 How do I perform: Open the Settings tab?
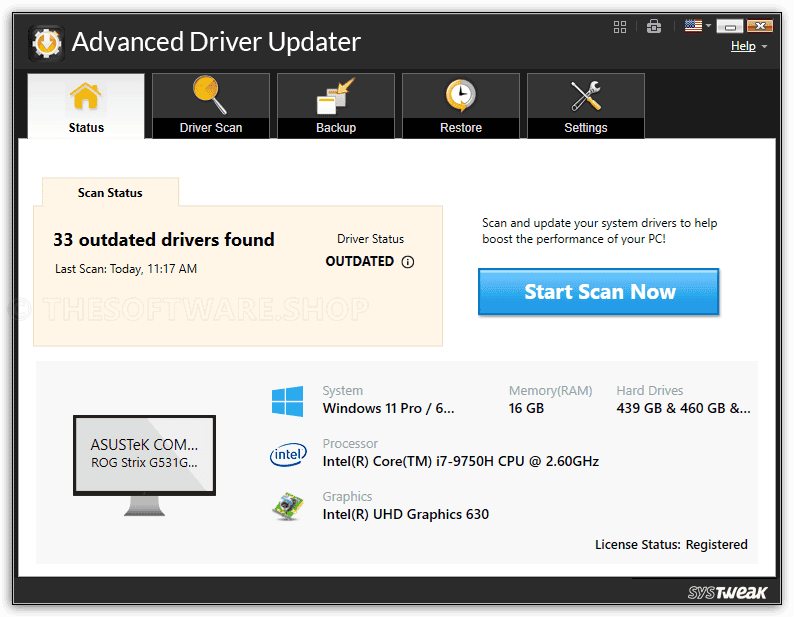(586, 105)
